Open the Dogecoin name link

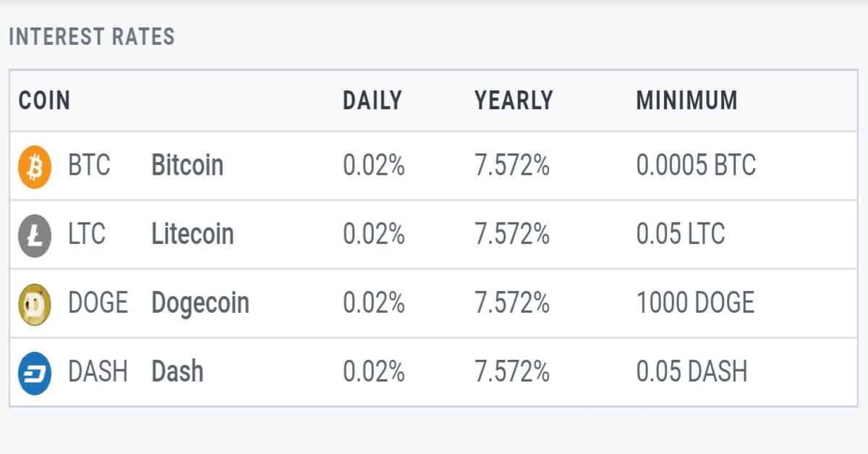[200, 303]
